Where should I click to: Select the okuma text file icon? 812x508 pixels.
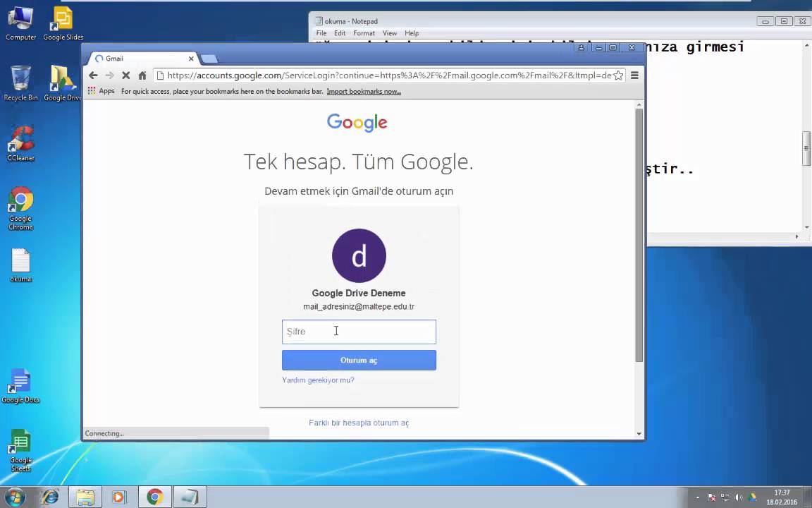[20, 265]
